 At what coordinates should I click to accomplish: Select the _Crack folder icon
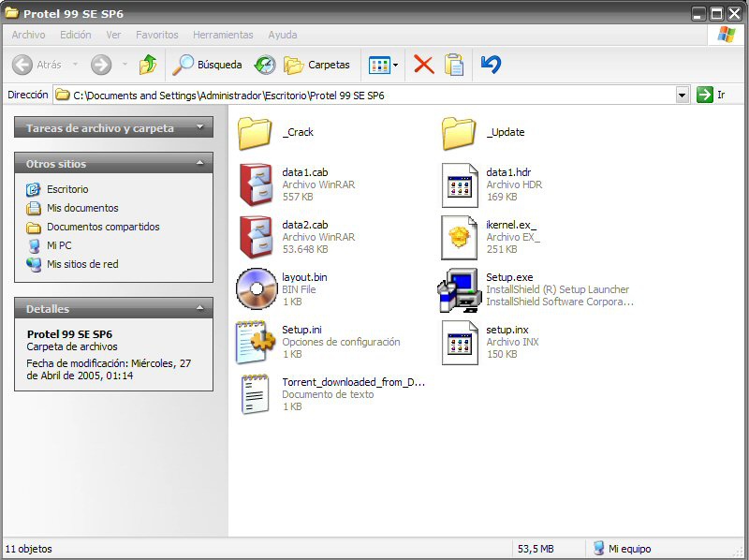click(x=255, y=133)
